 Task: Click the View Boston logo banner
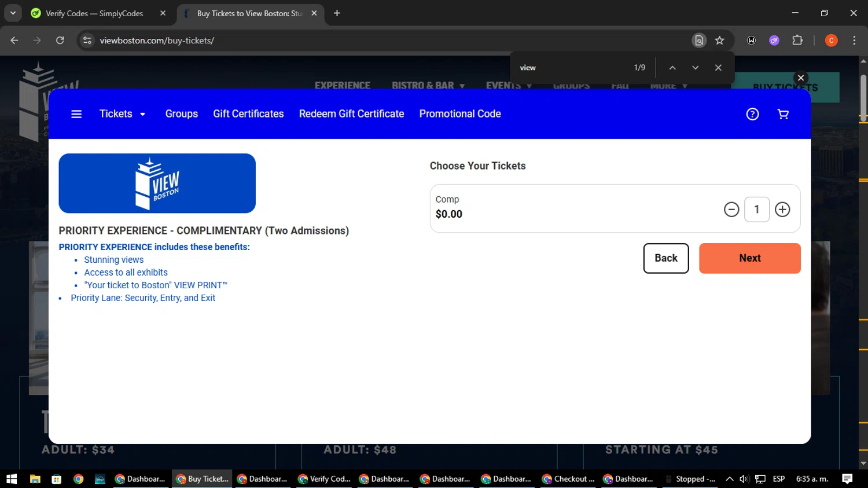pyautogui.click(x=157, y=183)
